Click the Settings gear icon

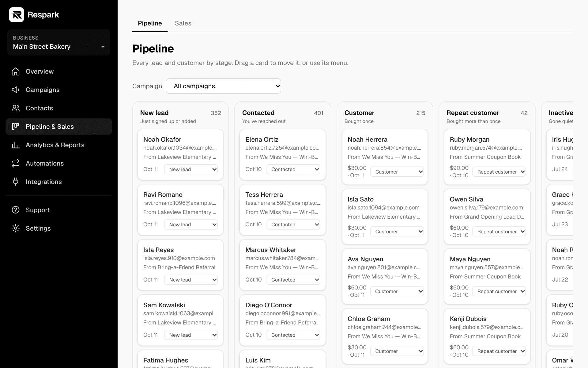(x=16, y=228)
